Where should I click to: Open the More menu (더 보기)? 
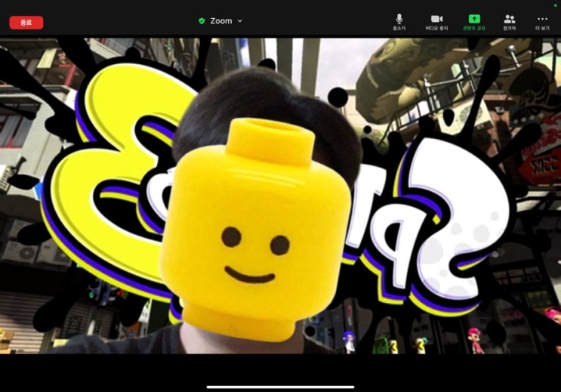(x=542, y=22)
